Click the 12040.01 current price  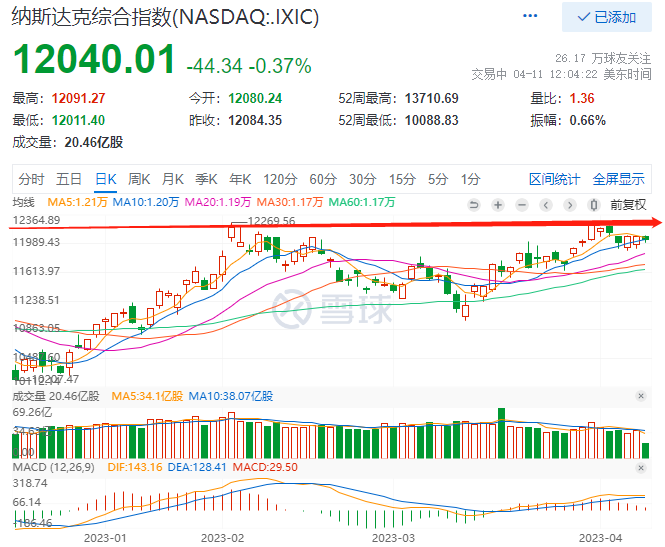coord(94,59)
